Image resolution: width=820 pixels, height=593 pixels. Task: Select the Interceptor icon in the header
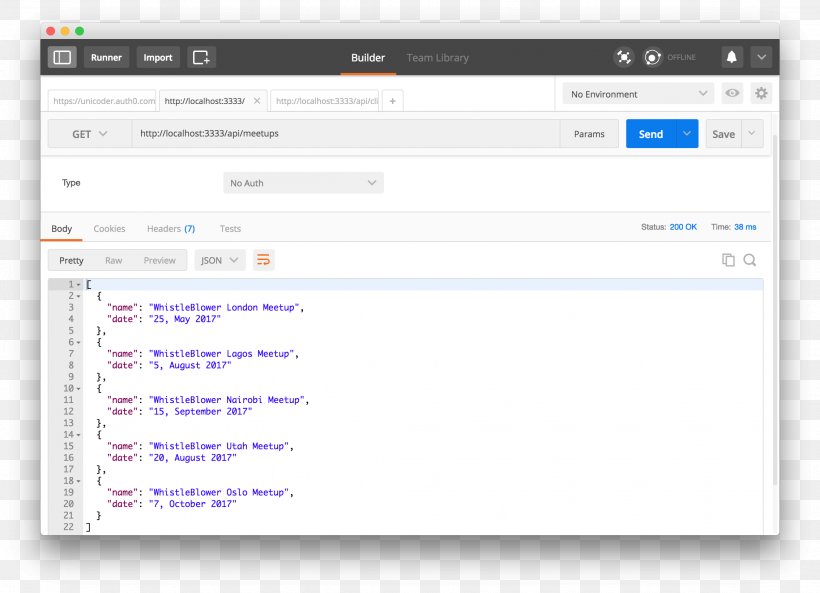pyautogui.click(x=625, y=57)
